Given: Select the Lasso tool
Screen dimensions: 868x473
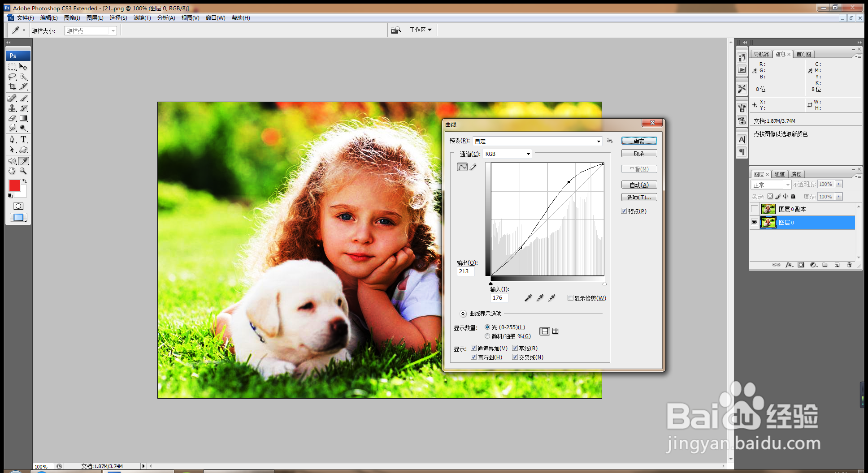Looking at the screenshot, I should 12,77.
